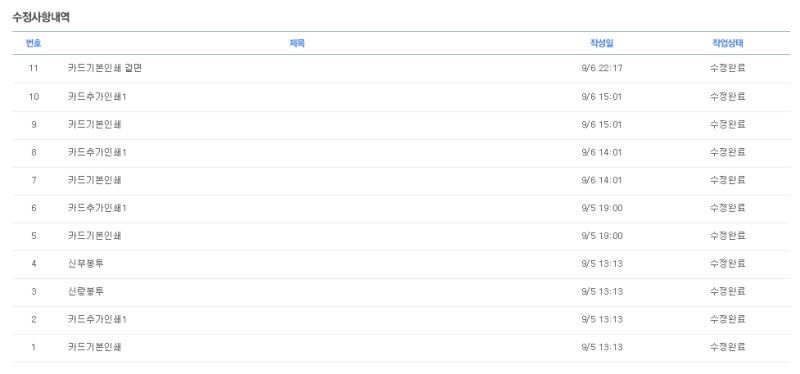Open row 10 '카드추가인쇄1' entry

(97, 96)
